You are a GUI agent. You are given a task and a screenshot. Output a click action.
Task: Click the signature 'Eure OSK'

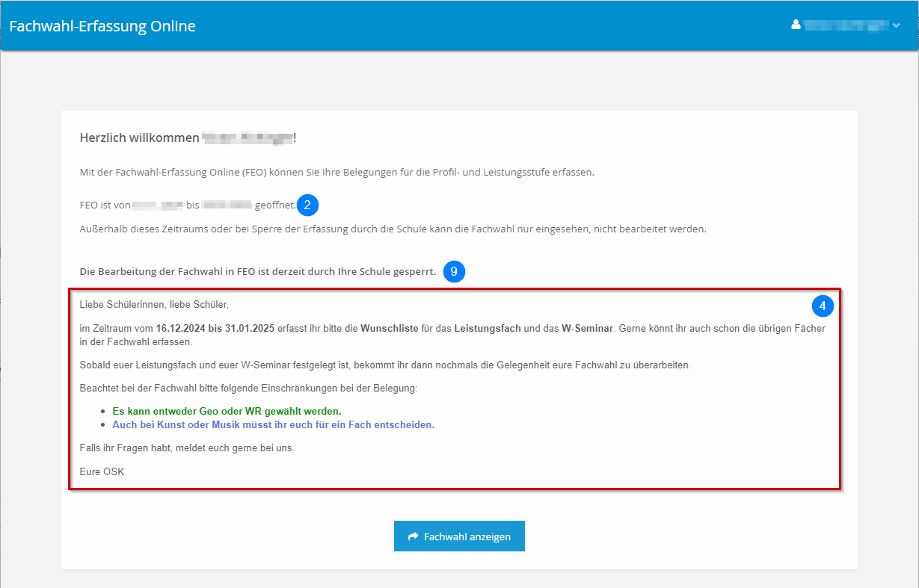(102, 471)
